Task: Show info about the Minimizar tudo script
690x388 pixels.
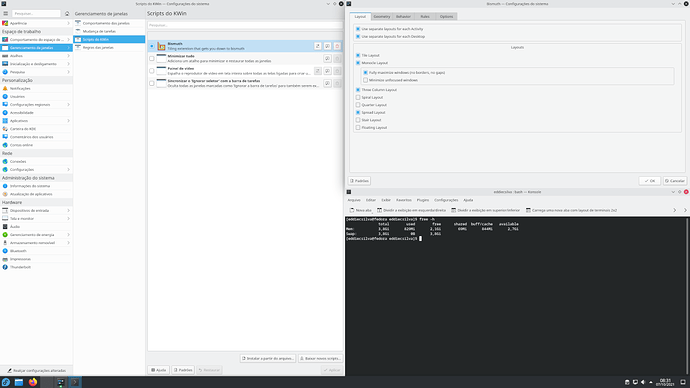Action: click(327, 59)
